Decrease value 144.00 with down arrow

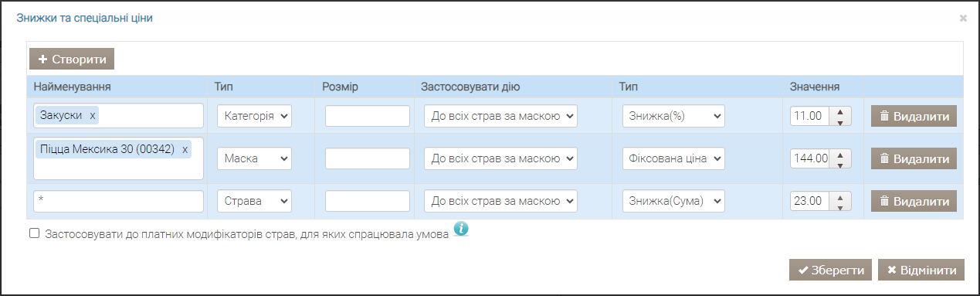840,163
